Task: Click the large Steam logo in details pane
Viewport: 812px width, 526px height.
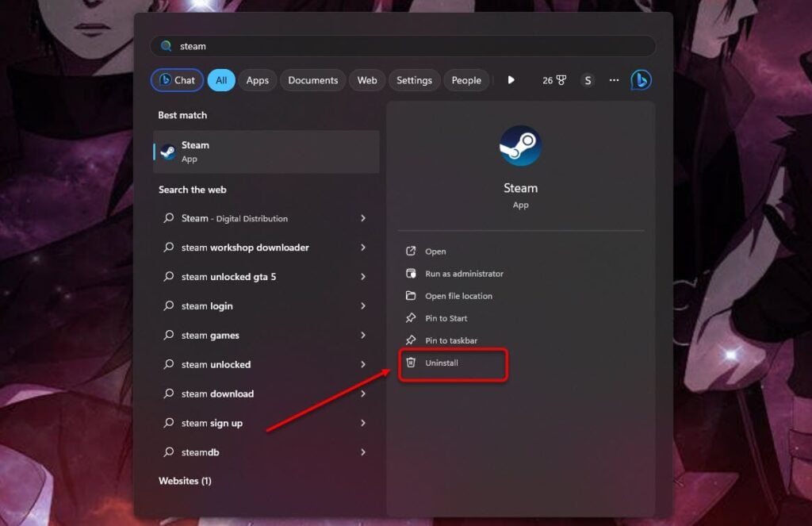Action: coord(520,146)
